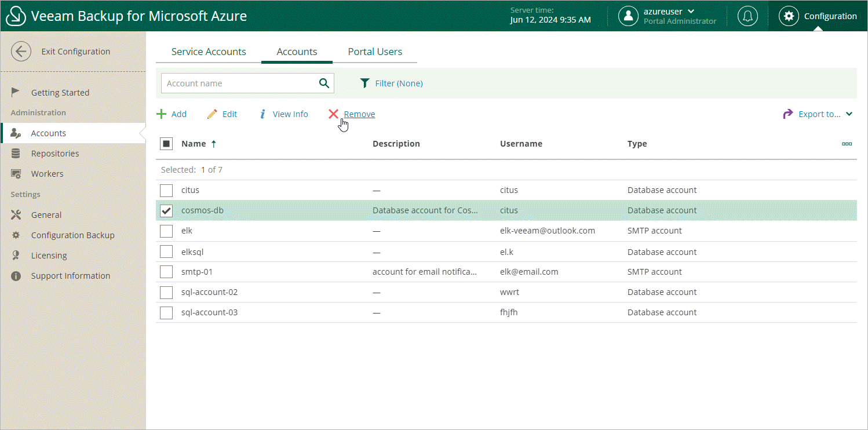Check the elk account checkbox
The width and height of the screenshot is (868, 430).
(x=166, y=231)
